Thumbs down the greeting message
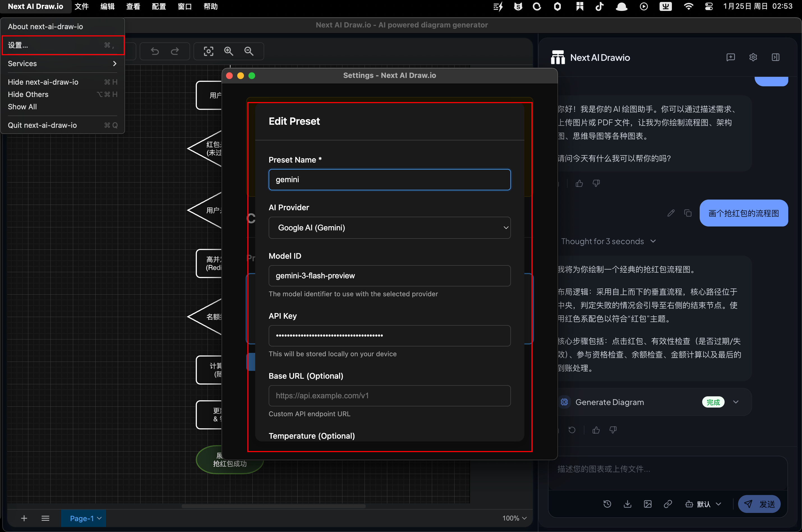802x532 pixels. [596, 184]
